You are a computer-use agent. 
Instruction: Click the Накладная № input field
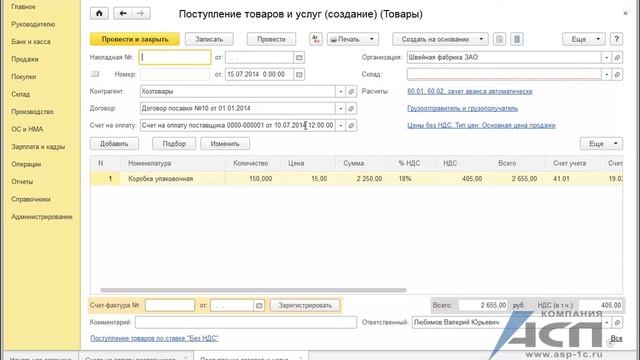(175, 58)
